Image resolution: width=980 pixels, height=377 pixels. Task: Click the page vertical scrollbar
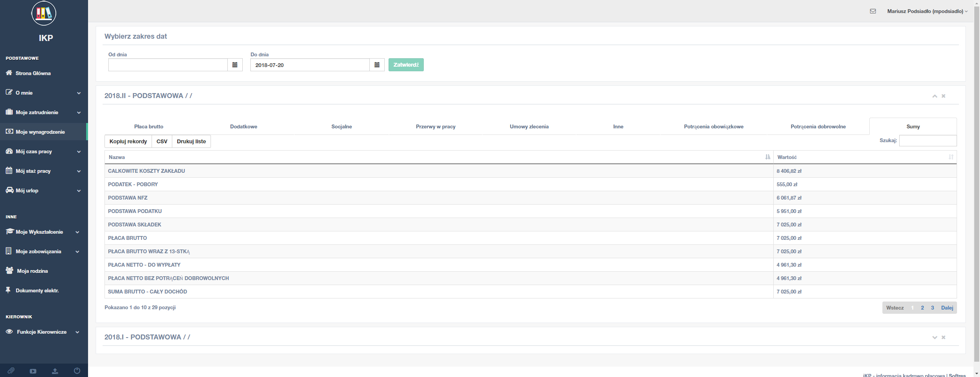tap(977, 184)
